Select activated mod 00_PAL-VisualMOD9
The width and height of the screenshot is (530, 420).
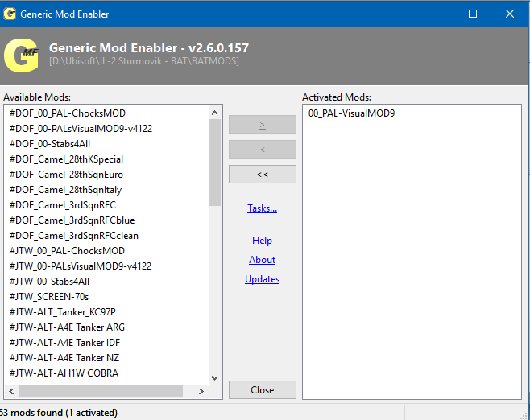click(351, 113)
